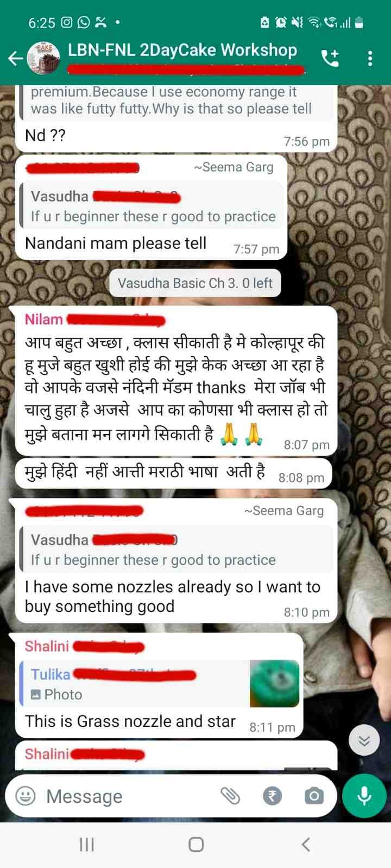Jump to latest with double-chevron button
This screenshot has height=868, width=391.
coord(364,740)
